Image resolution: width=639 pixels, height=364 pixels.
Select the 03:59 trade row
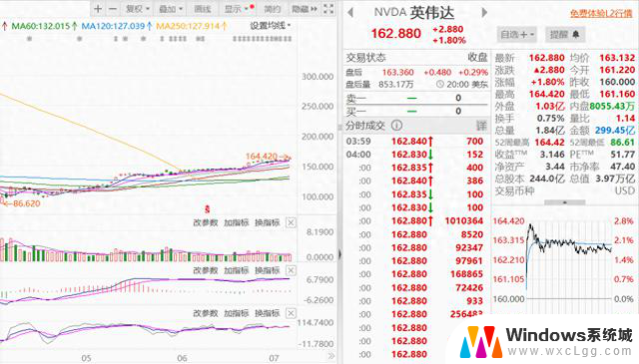[415, 142]
